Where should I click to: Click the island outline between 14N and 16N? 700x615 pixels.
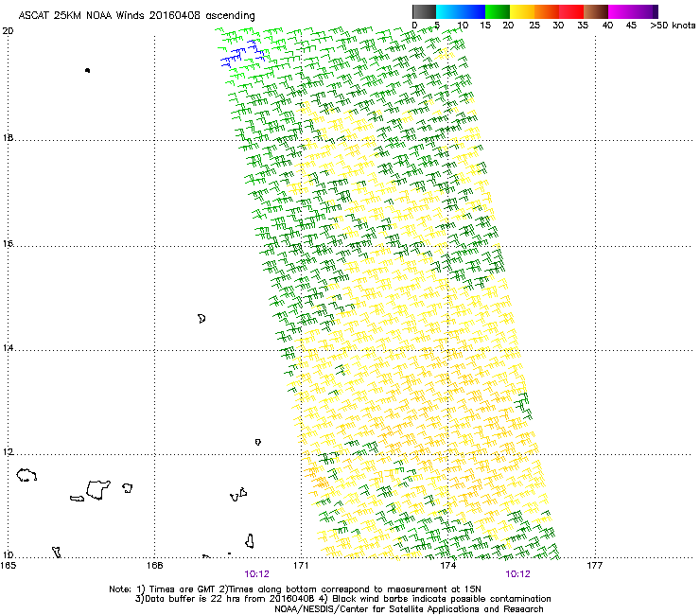[201, 319]
